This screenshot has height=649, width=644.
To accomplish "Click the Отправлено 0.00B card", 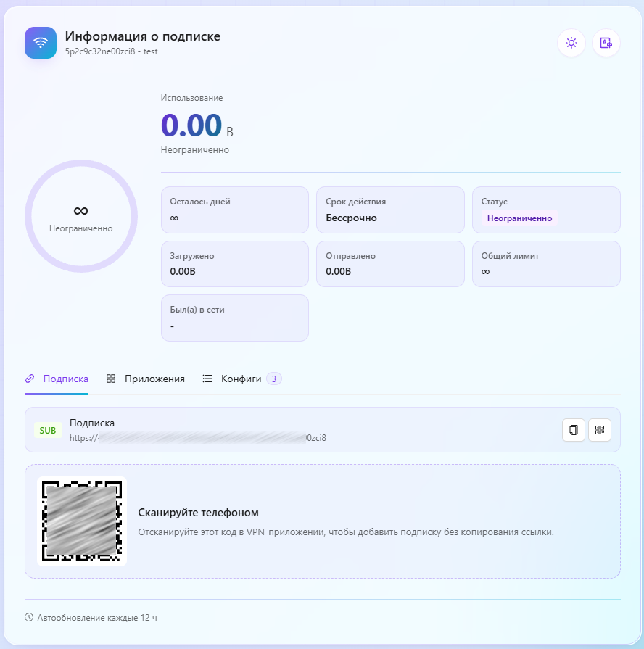I will click(390, 264).
